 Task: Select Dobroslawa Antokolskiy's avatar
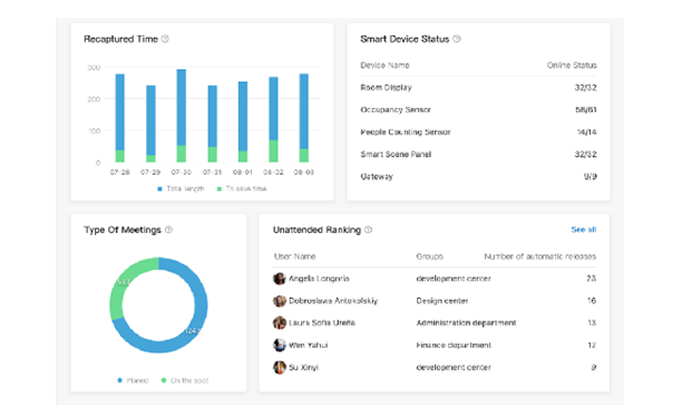click(279, 301)
